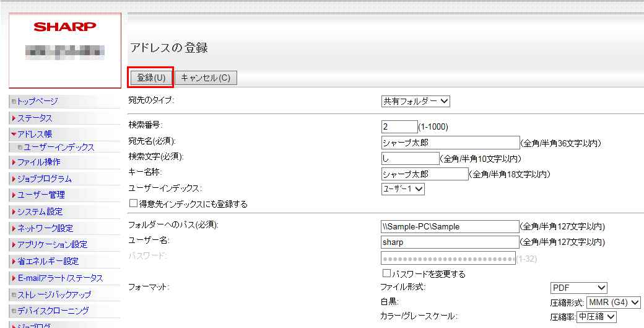Click the 宛先名 field containing シャープ太郎

[x=450, y=143]
